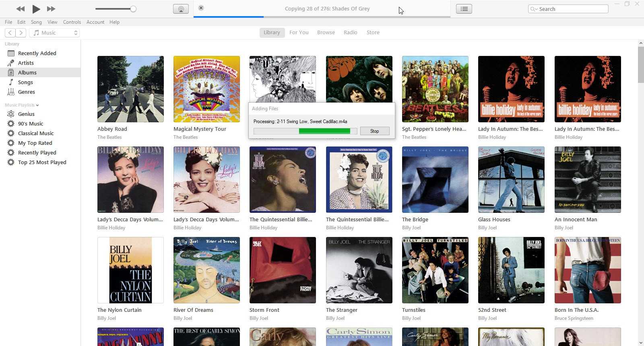Open the Magical Mystery Tour album cover
Viewport: 644px width, 346px height.
click(206, 89)
